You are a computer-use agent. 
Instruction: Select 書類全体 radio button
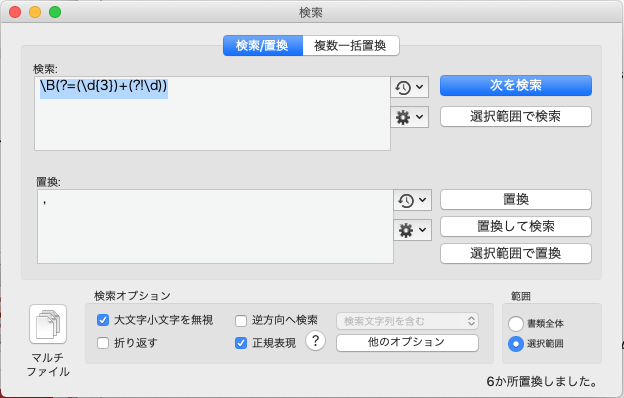(516, 324)
